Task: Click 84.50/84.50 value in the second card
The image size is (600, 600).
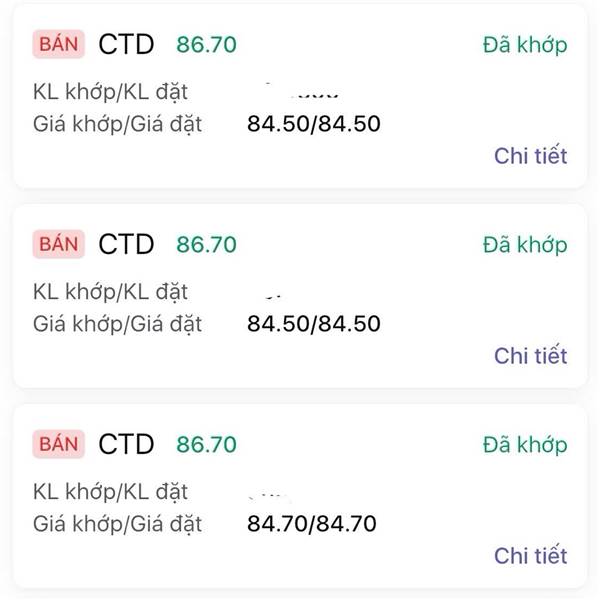Action: pyautogui.click(x=313, y=324)
